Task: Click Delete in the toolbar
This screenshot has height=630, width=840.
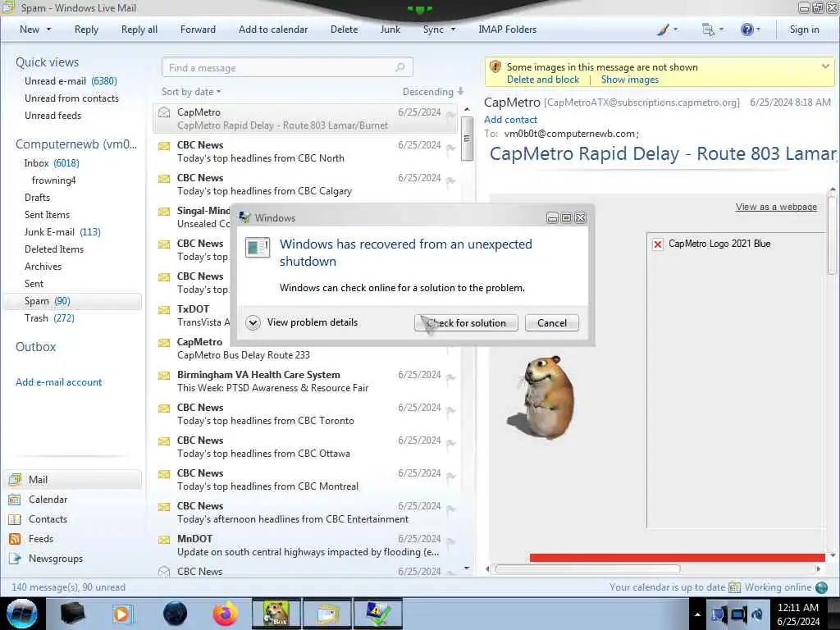Action: coord(344,30)
